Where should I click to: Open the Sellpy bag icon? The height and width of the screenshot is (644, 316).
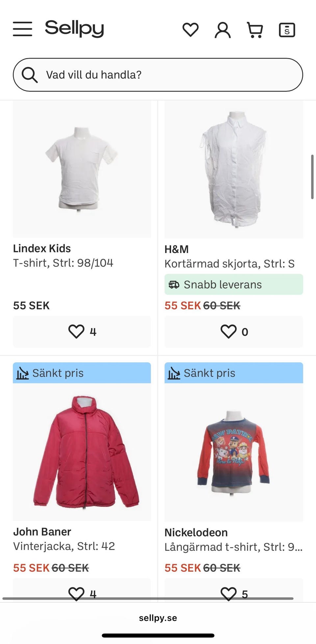[x=287, y=30]
